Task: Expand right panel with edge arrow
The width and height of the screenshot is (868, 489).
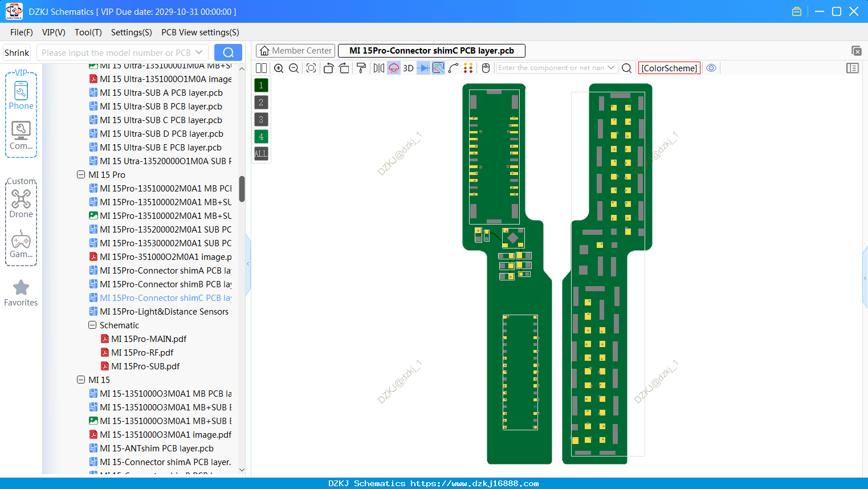Action: pos(865,278)
